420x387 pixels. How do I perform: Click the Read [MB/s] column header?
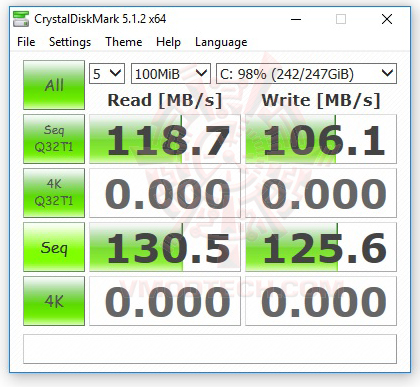(x=165, y=100)
